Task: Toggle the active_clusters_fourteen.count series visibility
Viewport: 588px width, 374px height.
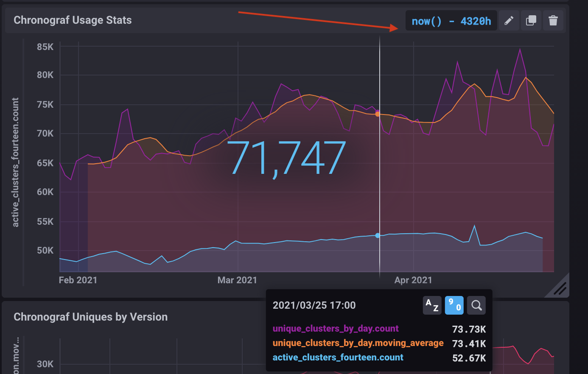Action: coord(338,357)
